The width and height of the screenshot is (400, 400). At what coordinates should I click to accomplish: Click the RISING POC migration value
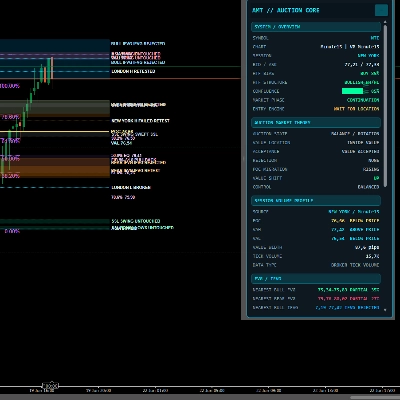[371, 169]
